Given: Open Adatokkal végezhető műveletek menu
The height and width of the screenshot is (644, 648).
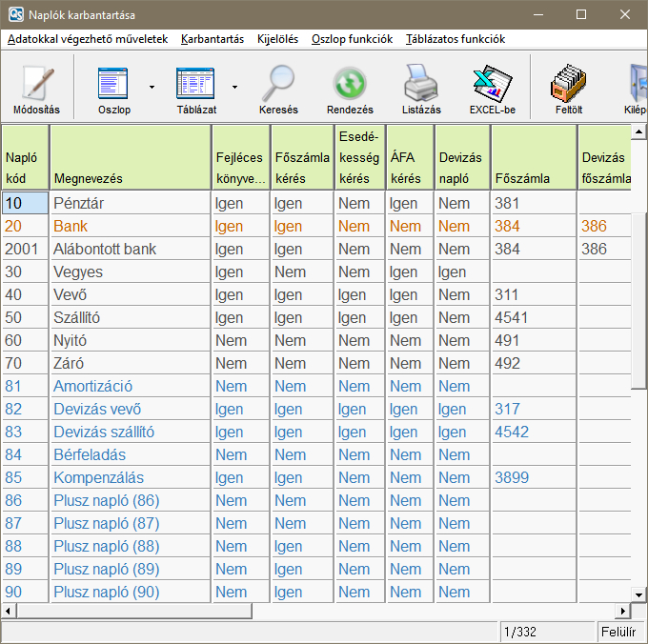Looking at the screenshot, I should click(x=88, y=39).
